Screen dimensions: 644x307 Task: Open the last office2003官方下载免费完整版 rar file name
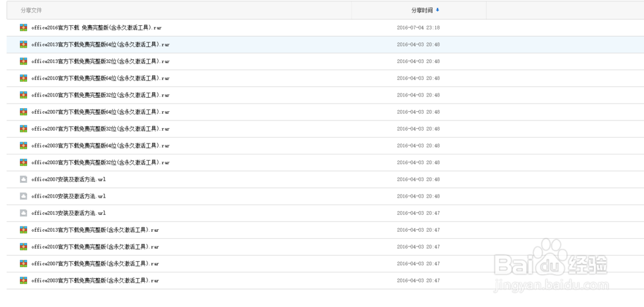tap(95, 281)
